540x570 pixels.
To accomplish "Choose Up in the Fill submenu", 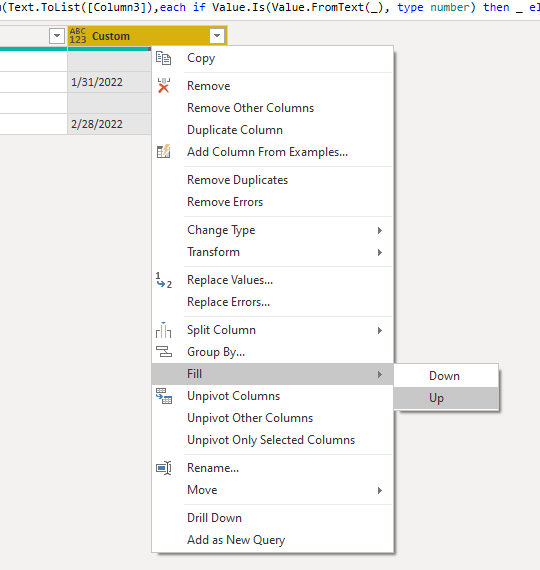I will (446, 398).
